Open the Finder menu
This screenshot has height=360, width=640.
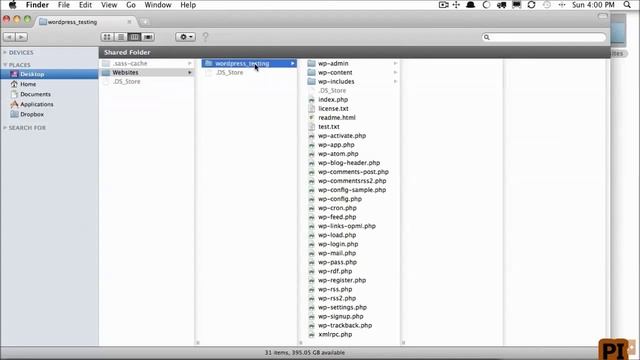37,5
